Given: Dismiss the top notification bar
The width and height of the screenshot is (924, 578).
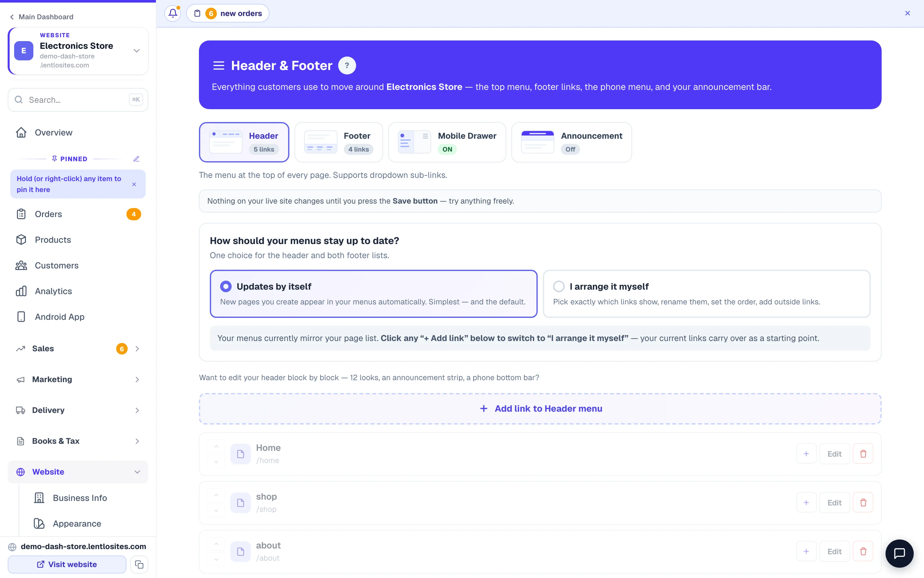Looking at the screenshot, I should (908, 13).
